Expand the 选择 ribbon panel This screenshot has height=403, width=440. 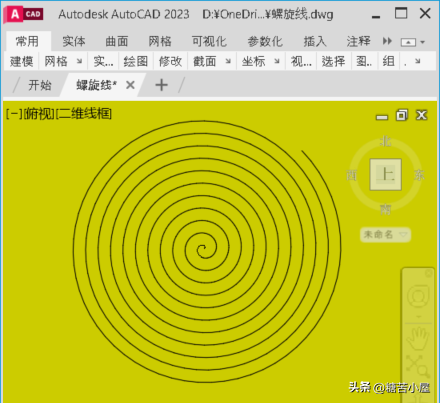click(333, 61)
